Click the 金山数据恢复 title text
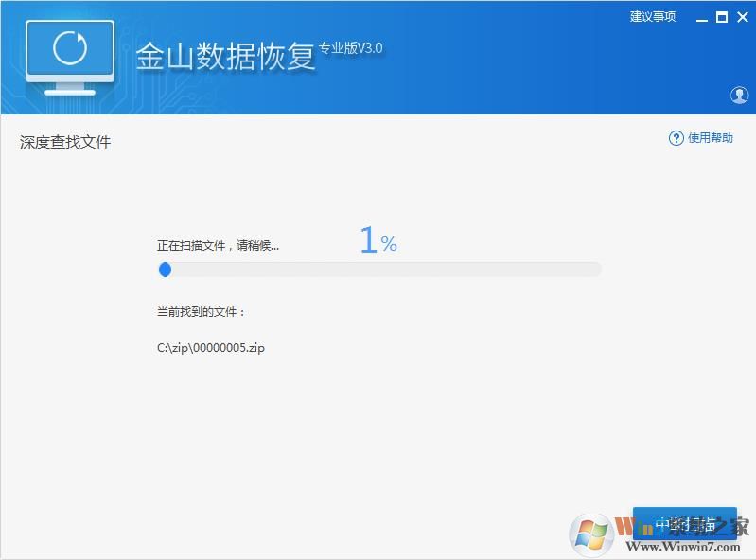 pyautogui.click(x=225, y=57)
